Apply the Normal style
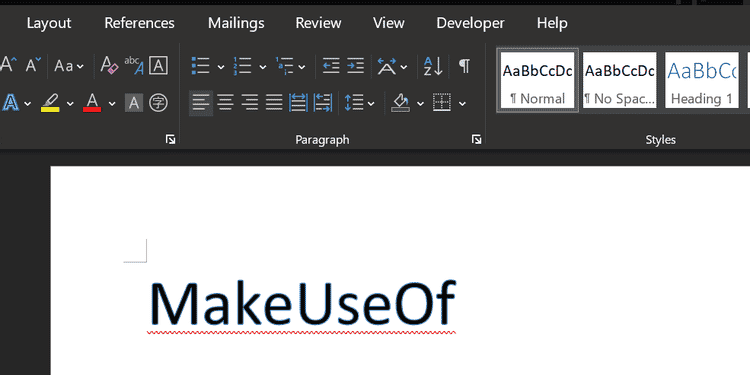750x375 pixels. click(537, 80)
